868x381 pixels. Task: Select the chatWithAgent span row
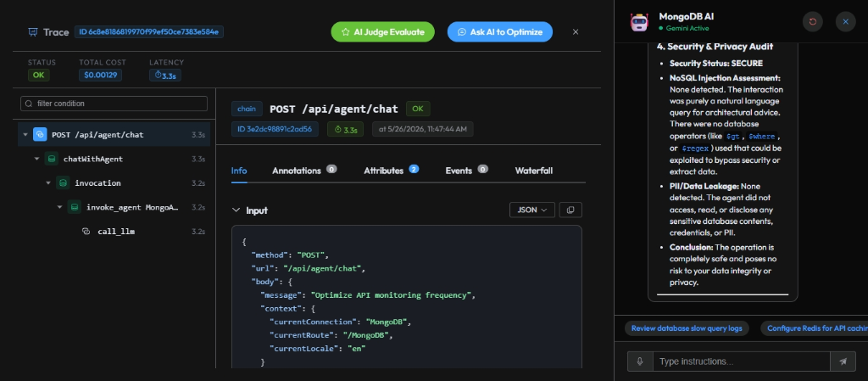114,159
